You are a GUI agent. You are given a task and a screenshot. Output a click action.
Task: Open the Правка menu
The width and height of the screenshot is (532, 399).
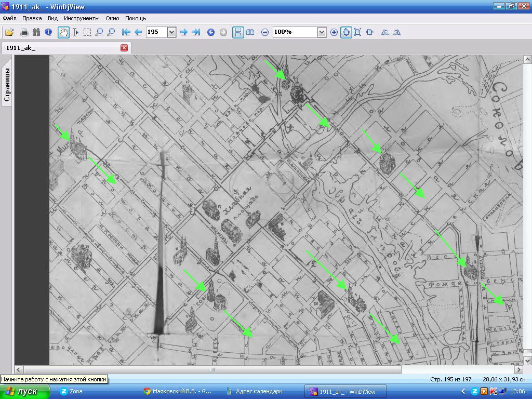[32, 18]
